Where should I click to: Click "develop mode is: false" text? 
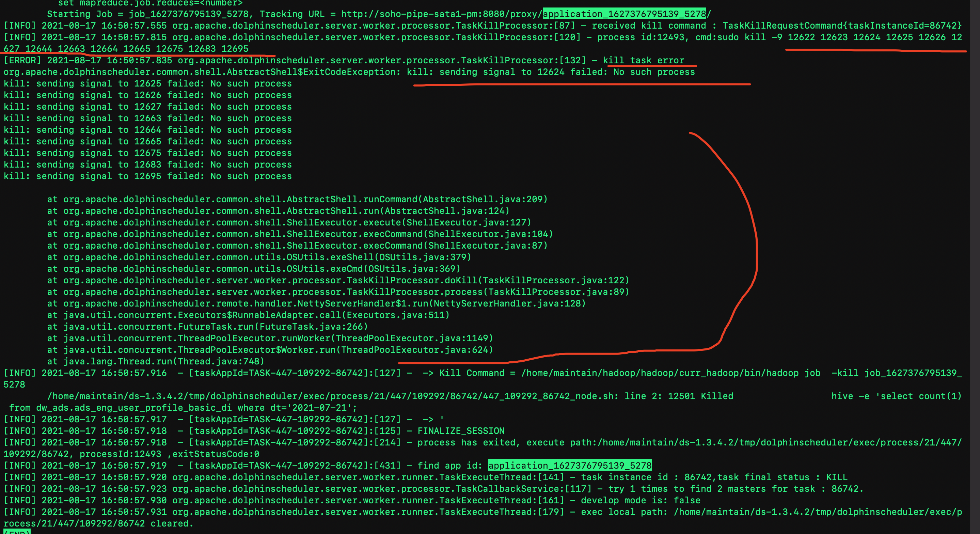[641, 501]
